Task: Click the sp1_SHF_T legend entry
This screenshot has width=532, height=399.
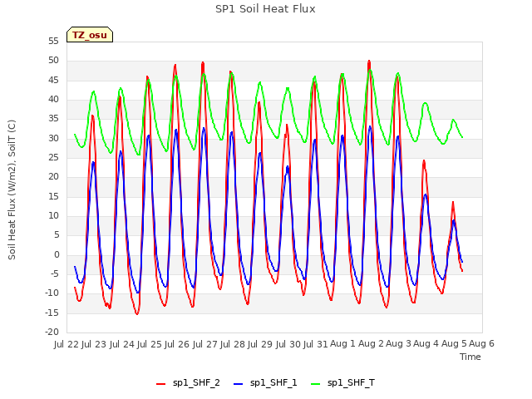Action: [342, 383]
